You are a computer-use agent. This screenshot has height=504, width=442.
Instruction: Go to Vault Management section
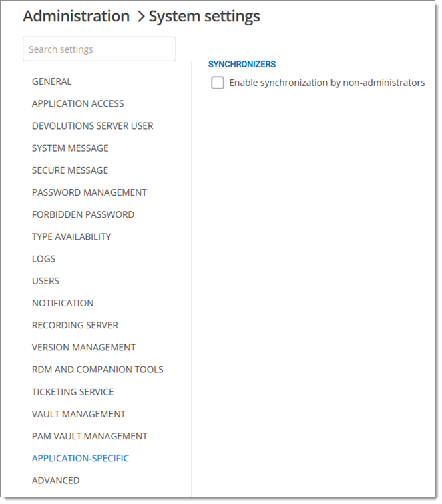click(78, 414)
